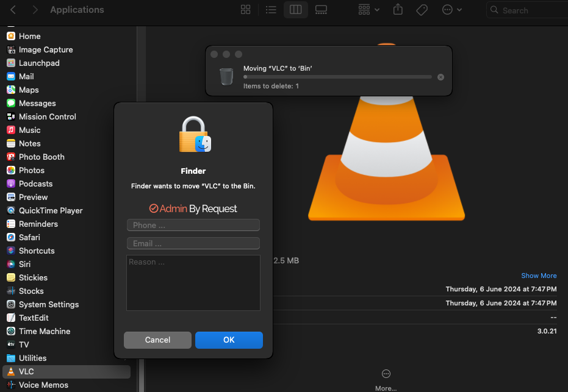Screen dimensions: 568x392
Task: Select the Photos app icon
Action: click(x=11, y=170)
